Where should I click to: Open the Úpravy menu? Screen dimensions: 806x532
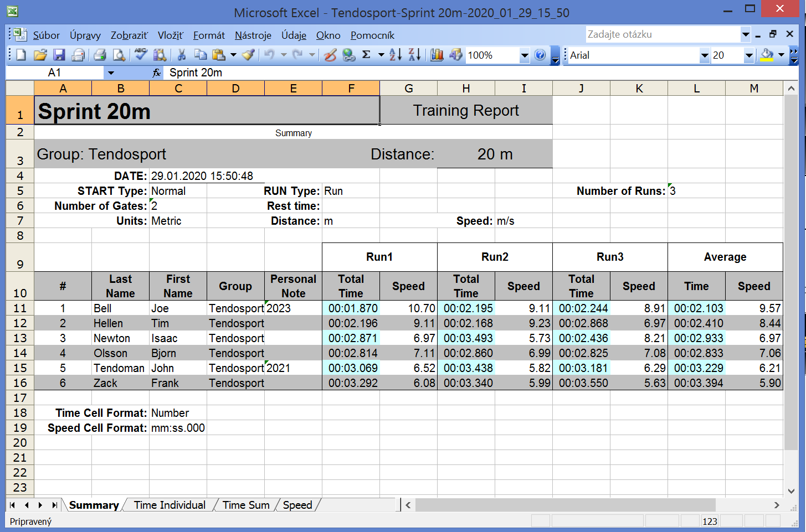pos(85,35)
